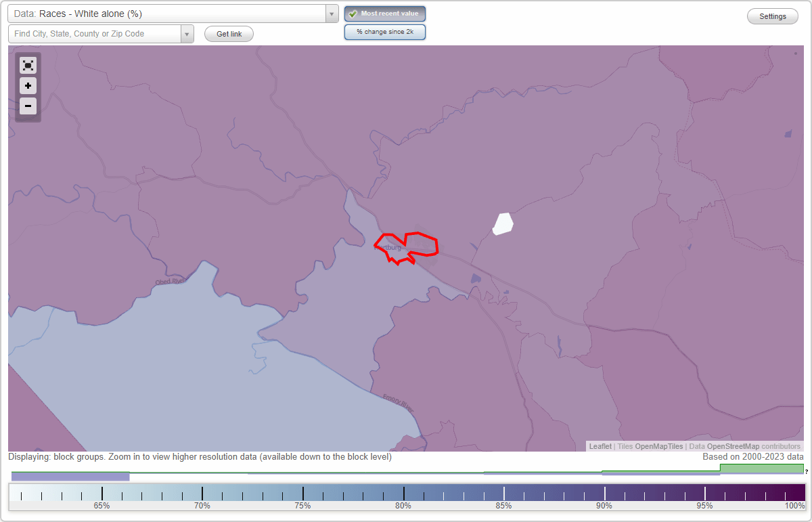Zoom out using the minus icon

click(x=28, y=106)
